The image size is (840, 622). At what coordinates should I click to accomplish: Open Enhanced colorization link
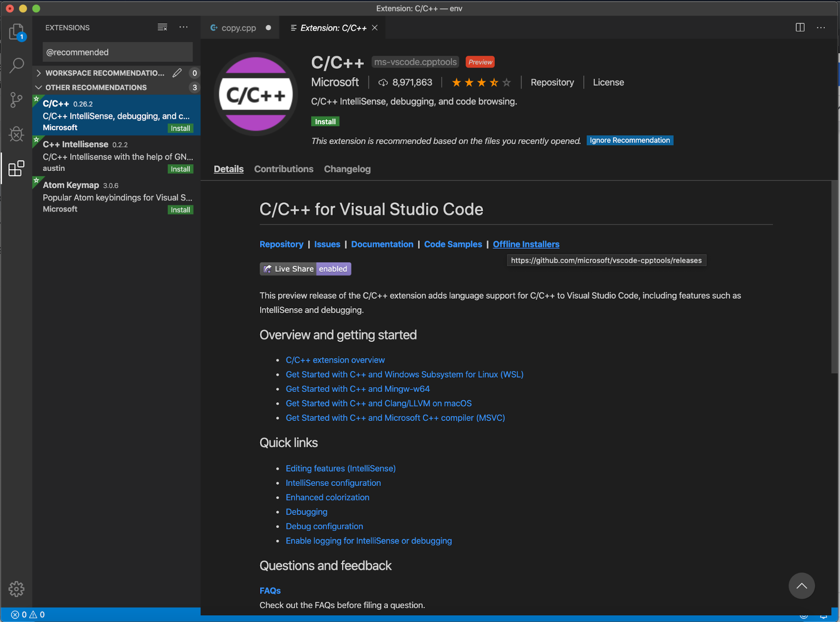click(x=327, y=497)
